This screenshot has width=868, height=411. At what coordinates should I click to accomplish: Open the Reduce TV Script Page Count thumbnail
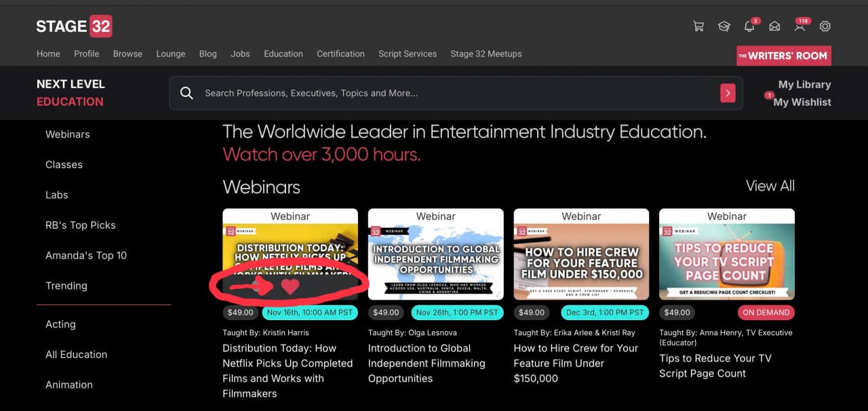click(x=727, y=254)
